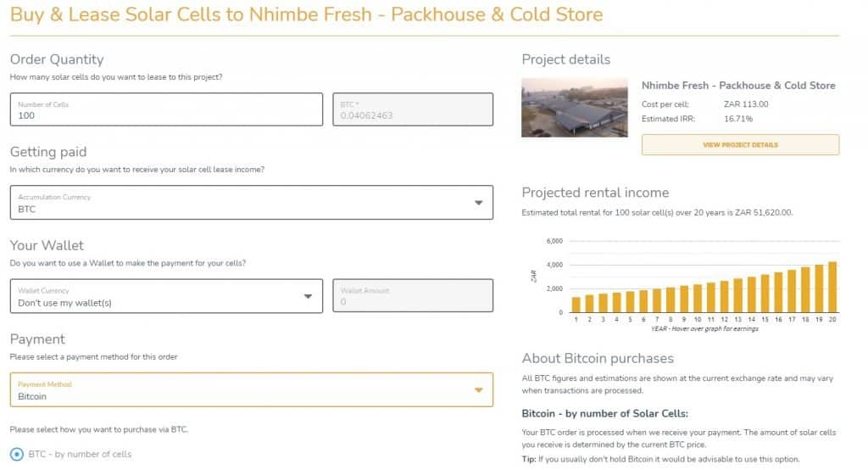Click the Wallet Amount field
The image size is (868, 470).
(413, 296)
